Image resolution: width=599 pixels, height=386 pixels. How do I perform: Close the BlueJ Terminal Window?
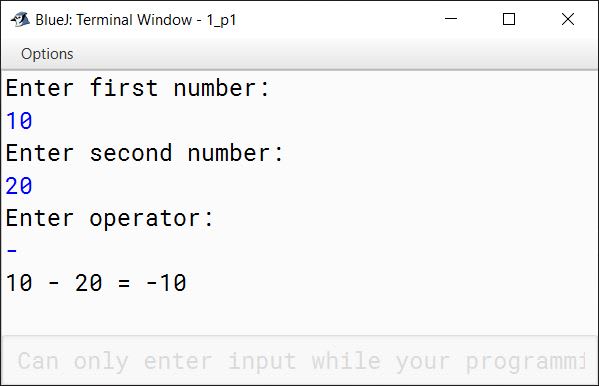coord(568,19)
